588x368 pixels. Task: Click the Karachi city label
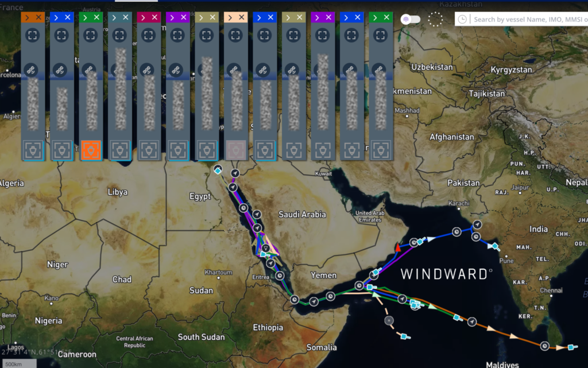tap(459, 203)
